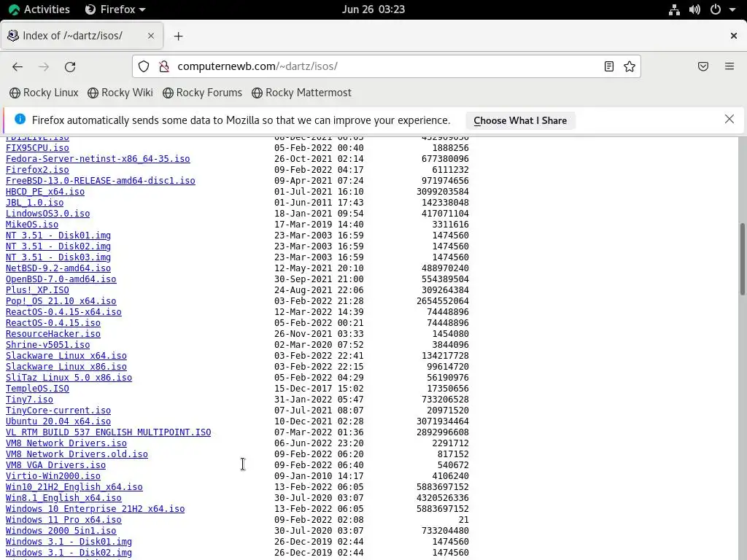Viewport: 747px width, 560px height.
Task: Open Fedora-Server-netinst-x86_64-35.iso link
Action: click(x=98, y=159)
